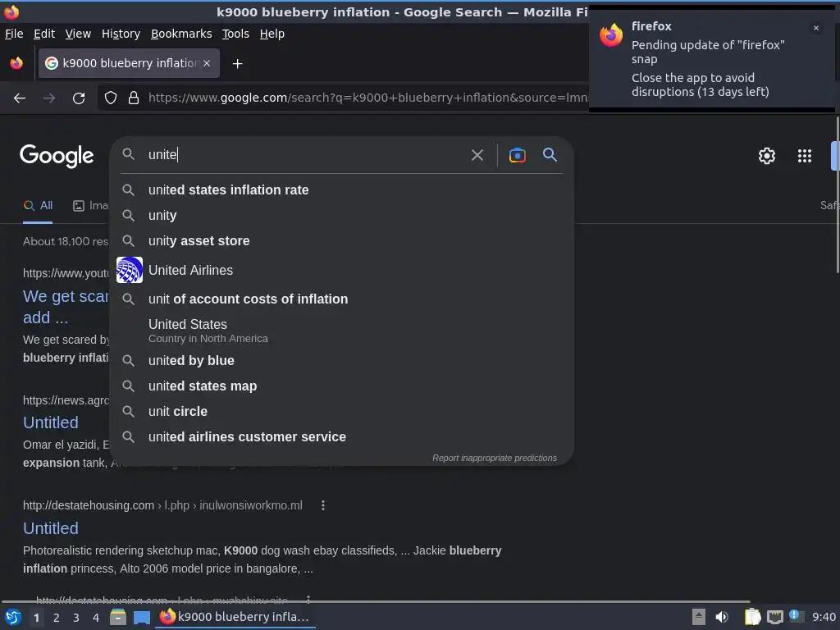Submit search with blue magnifier icon
Screen dimensions: 840x630
[x=550, y=155]
